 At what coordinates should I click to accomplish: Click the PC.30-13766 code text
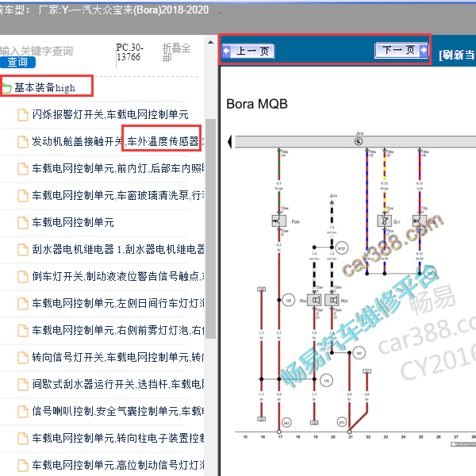click(129, 52)
